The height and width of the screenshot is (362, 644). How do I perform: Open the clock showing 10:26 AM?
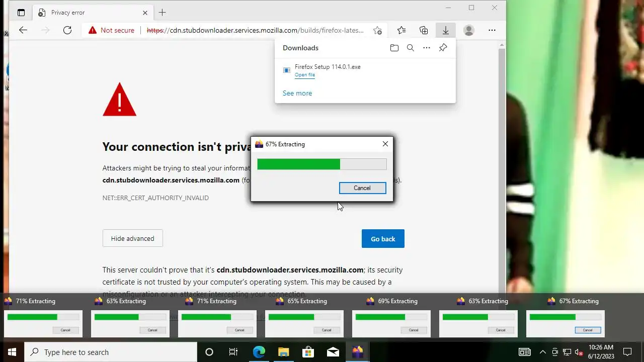coord(601,352)
